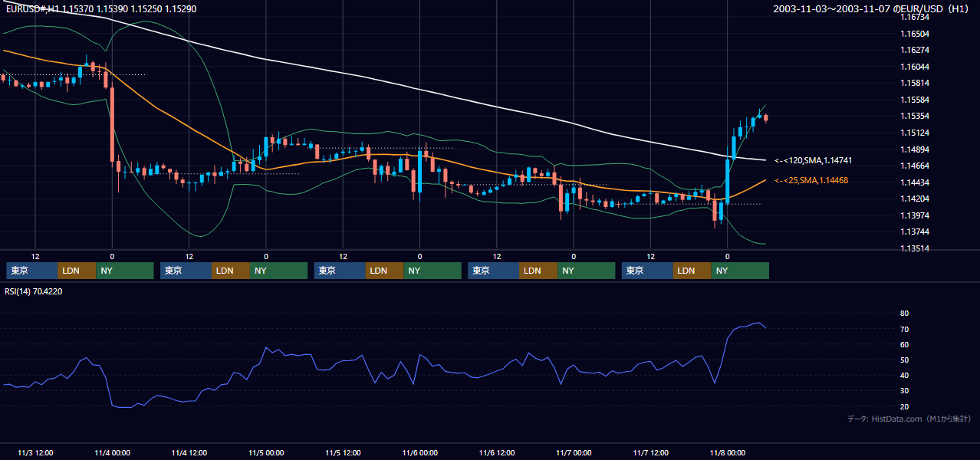This screenshot has height=460, width=980.
Task: Select the 11/3 12:00 date label
Action: tap(35, 452)
